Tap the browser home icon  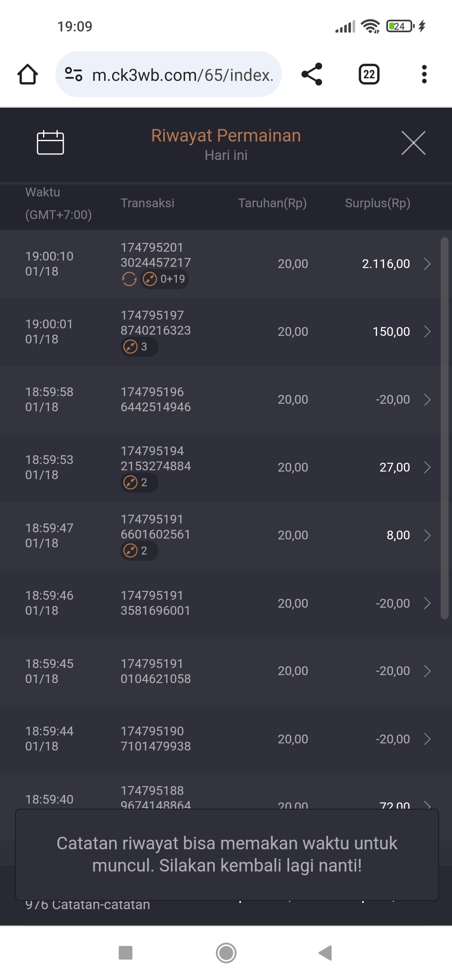tap(28, 75)
